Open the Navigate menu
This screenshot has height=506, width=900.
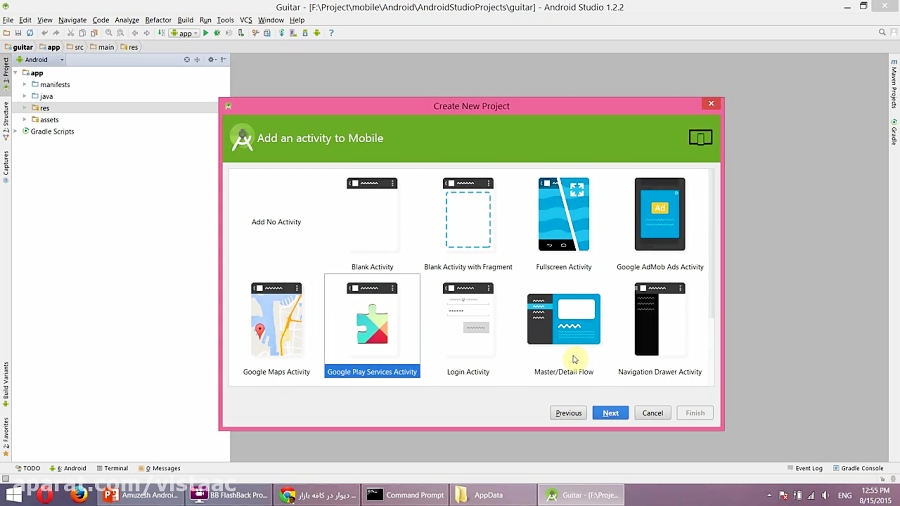tap(72, 20)
